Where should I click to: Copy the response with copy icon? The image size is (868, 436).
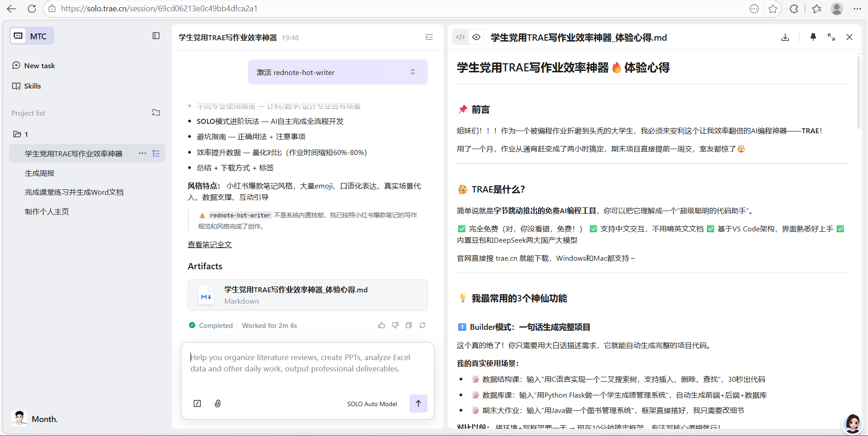[408, 325]
